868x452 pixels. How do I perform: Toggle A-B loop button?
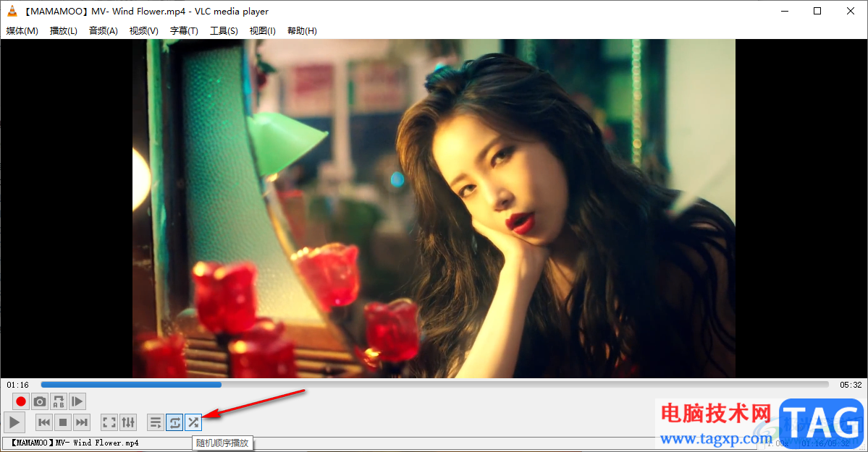point(59,401)
